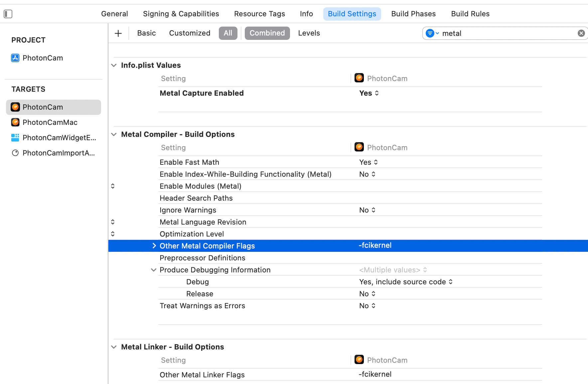Select Treat Warnings as Errors setting name
Screen dimensions: 588x384
202,306
